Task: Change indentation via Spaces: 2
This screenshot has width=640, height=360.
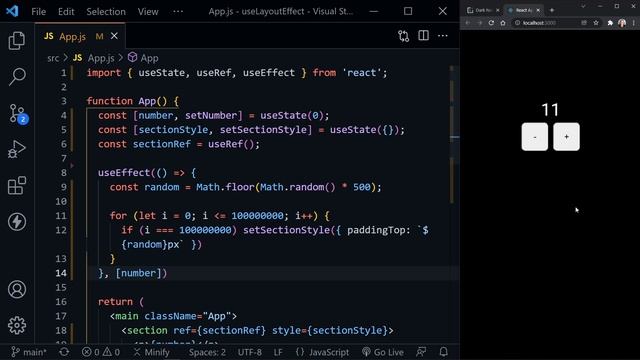Action: (x=207, y=352)
